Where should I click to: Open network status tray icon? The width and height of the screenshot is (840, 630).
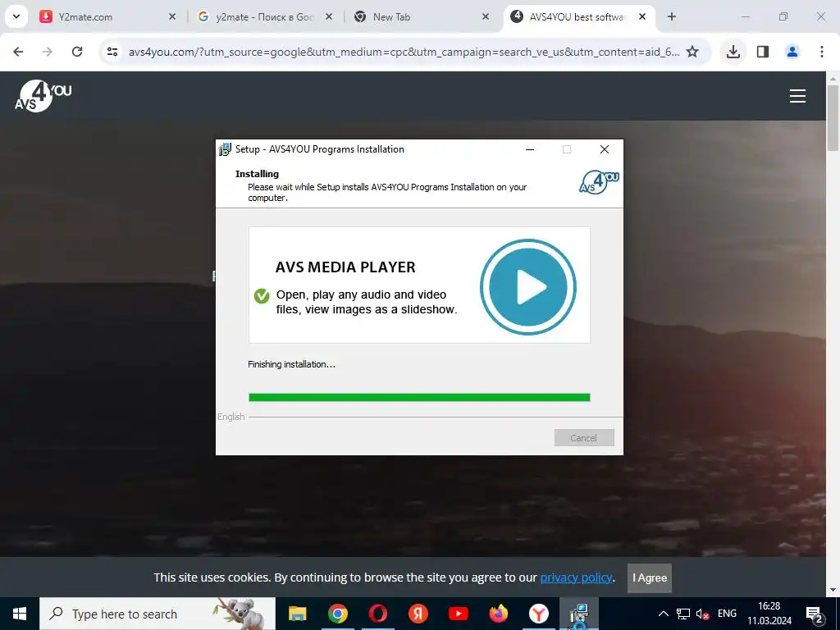click(x=683, y=614)
